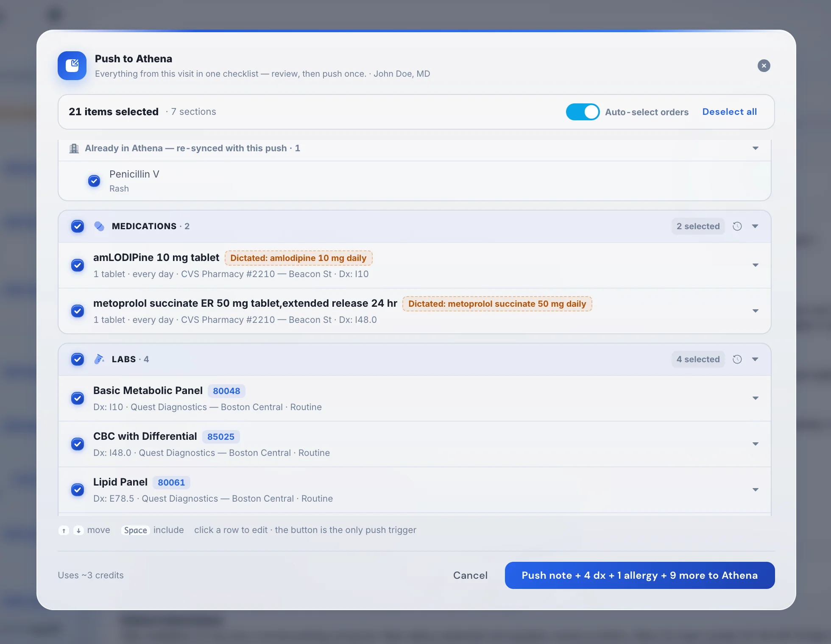This screenshot has width=831, height=644.
Task: Click the Penicillin V row text
Action: click(134, 174)
